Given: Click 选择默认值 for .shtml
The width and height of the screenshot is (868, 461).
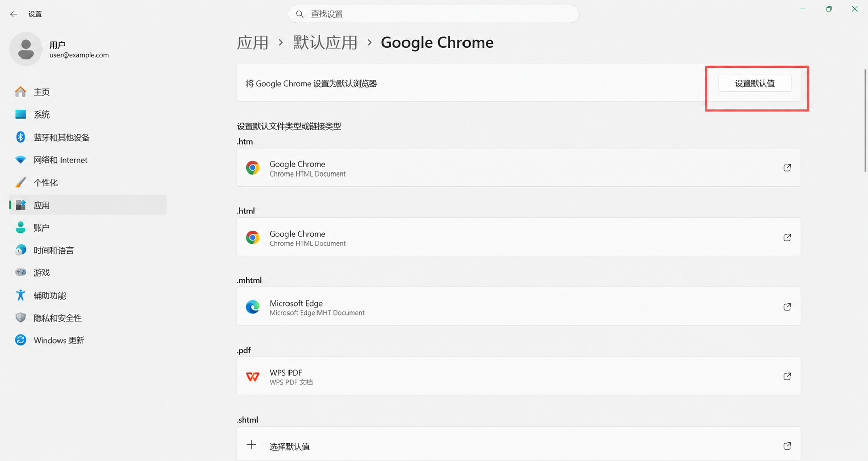Looking at the screenshot, I should 290,446.
